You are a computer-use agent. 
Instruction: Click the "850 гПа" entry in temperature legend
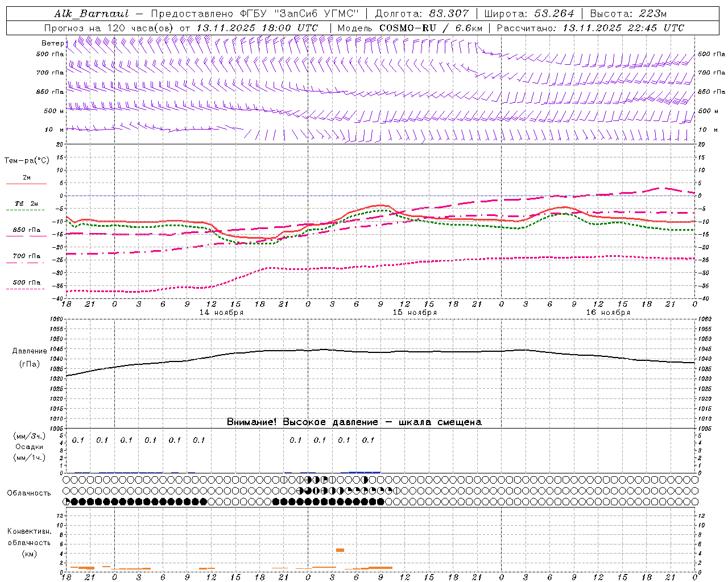(26, 230)
